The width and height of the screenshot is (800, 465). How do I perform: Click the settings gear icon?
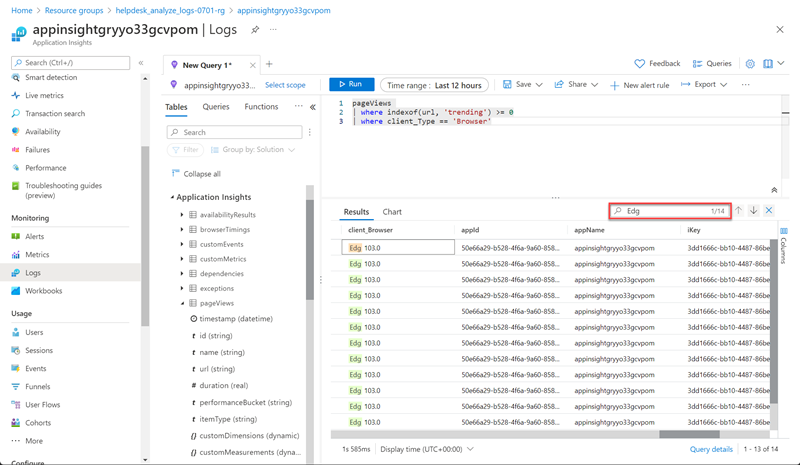point(750,64)
